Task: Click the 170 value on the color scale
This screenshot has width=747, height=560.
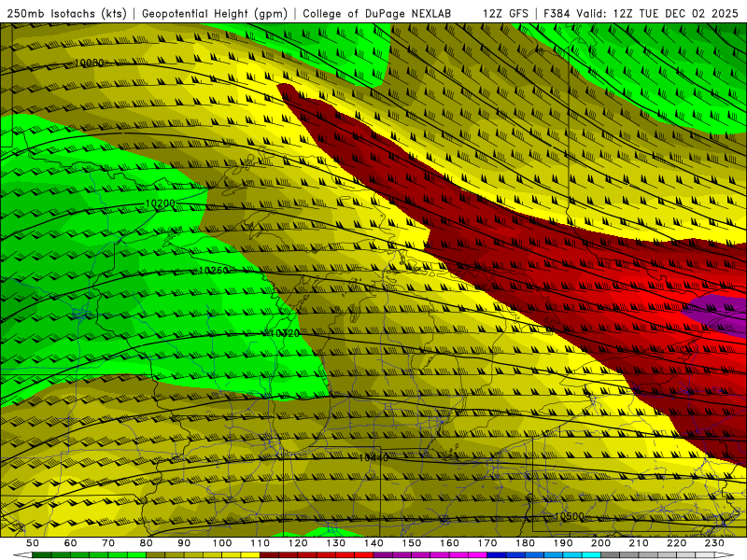Action: [x=487, y=543]
